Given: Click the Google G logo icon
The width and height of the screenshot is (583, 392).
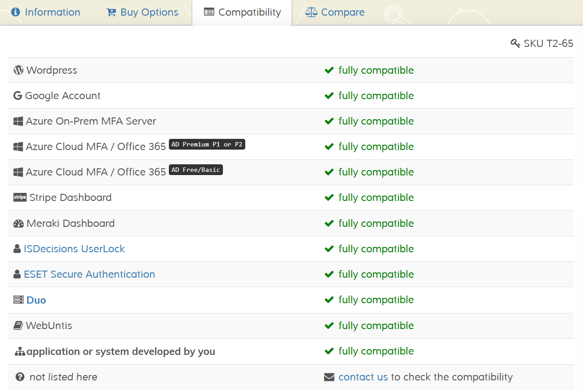Looking at the screenshot, I should [x=18, y=96].
